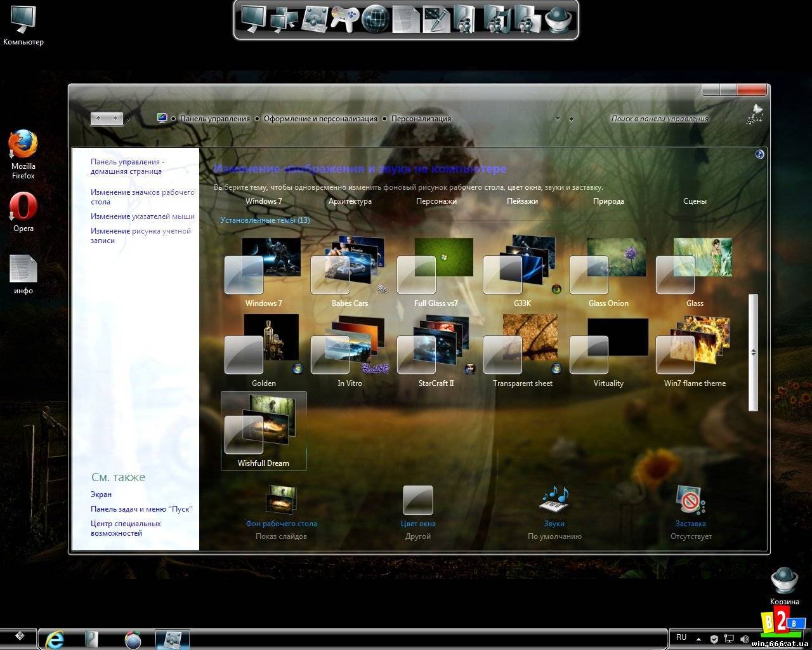Go to Оформление и персонализация breadcrumb
This screenshot has height=650, width=812.
click(x=320, y=119)
